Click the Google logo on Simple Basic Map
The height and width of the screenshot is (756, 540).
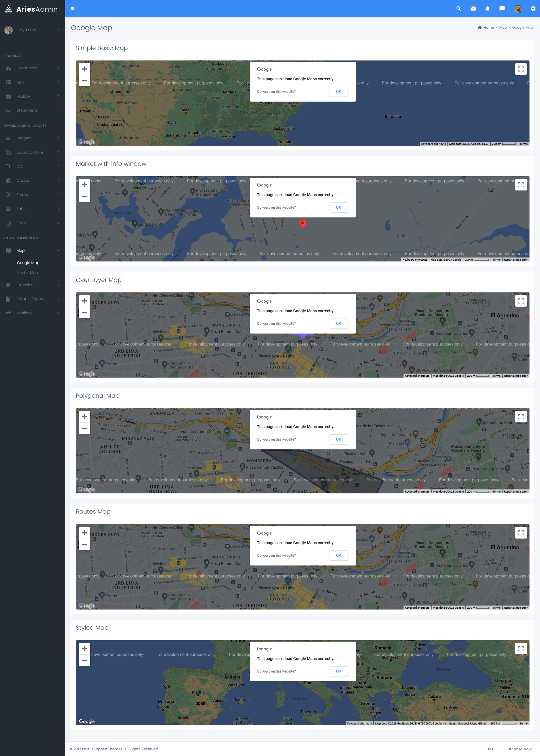[87, 142]
